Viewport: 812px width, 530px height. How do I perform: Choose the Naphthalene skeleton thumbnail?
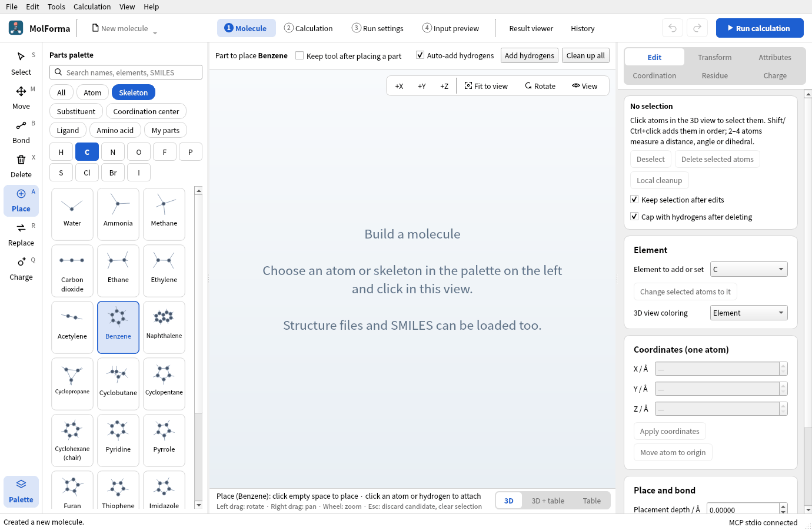point(164,327)
